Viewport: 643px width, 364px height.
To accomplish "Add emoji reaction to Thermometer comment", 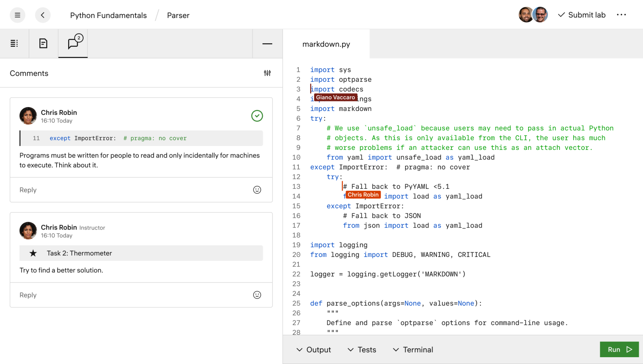I will click(x=257, y=295).
